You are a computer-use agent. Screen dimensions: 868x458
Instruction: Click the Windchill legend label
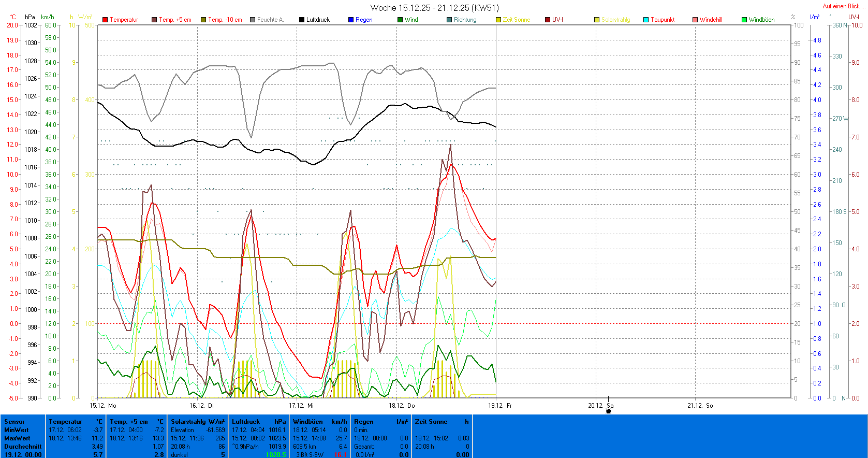[x=711, y=20]
